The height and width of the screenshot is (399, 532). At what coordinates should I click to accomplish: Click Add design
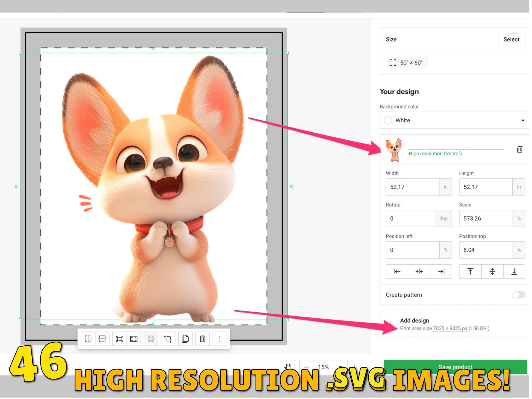414,321
